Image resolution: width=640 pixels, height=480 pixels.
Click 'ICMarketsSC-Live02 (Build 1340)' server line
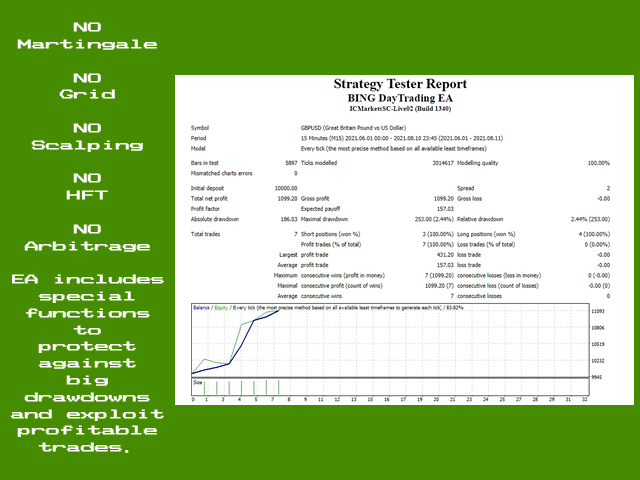click(400, 109)
